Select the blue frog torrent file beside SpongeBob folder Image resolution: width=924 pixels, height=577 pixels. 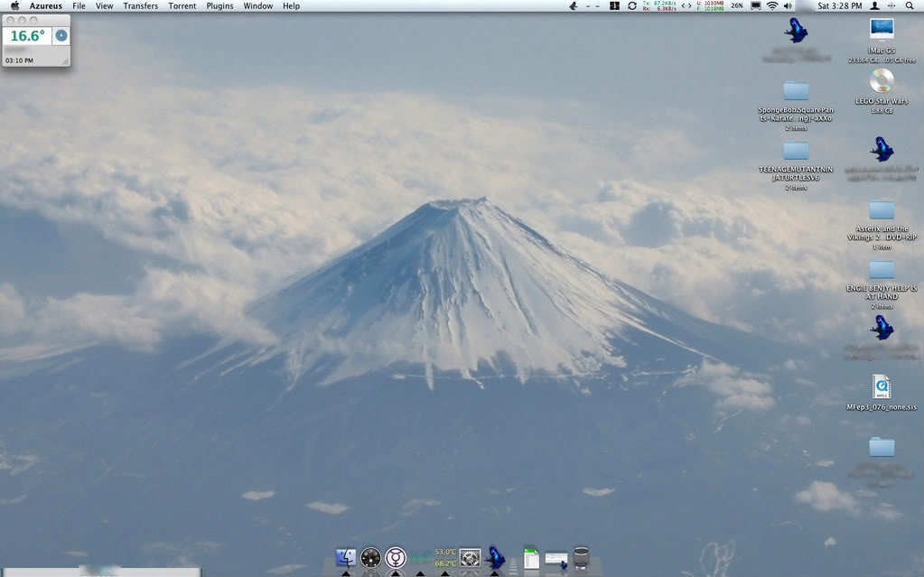pos(796,30)
